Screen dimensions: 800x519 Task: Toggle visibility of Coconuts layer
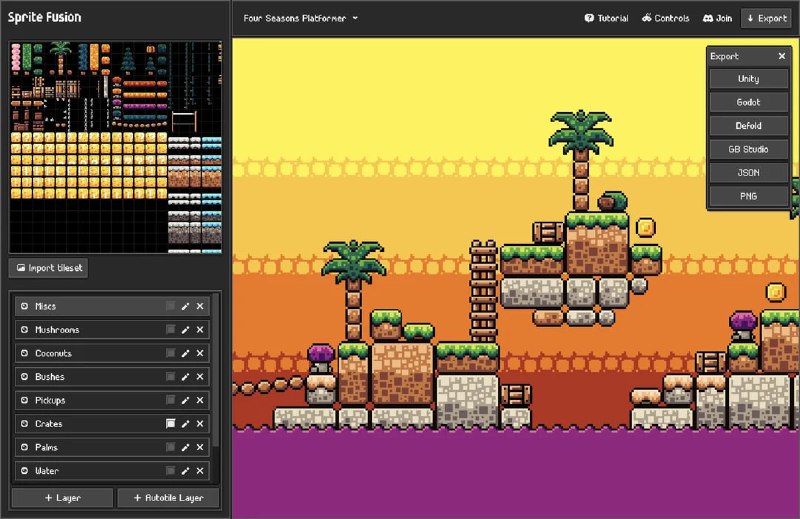(x=24, y=353)
